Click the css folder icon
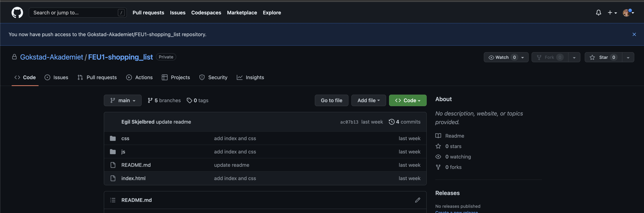This screenshot has height=213, width=644. pyautogui.click(x=113, y=138)
